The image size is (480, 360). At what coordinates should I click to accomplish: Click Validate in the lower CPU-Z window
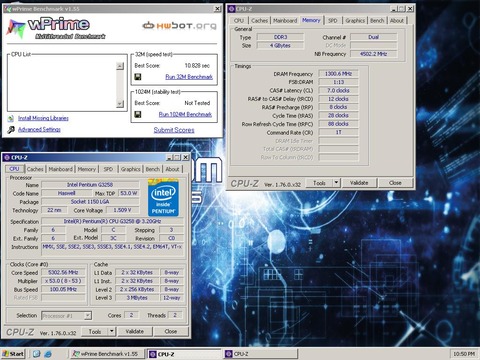coord(135,332)
